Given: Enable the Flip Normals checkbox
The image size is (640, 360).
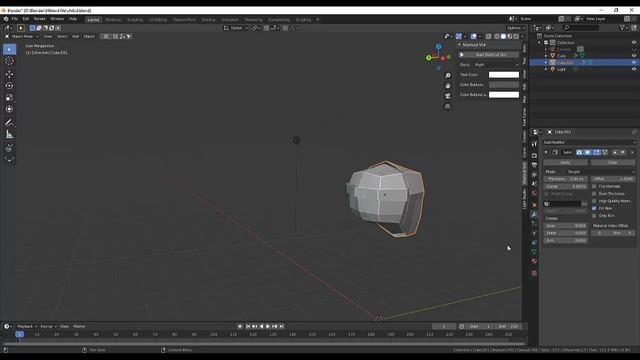Looking at the screenshot, I should [x=594, y=187].
